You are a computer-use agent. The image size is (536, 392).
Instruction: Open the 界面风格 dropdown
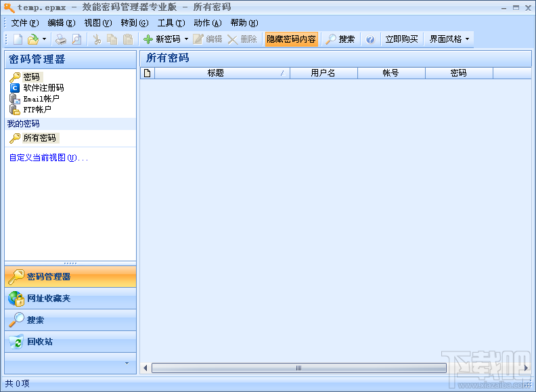click(x=449, y=39)
